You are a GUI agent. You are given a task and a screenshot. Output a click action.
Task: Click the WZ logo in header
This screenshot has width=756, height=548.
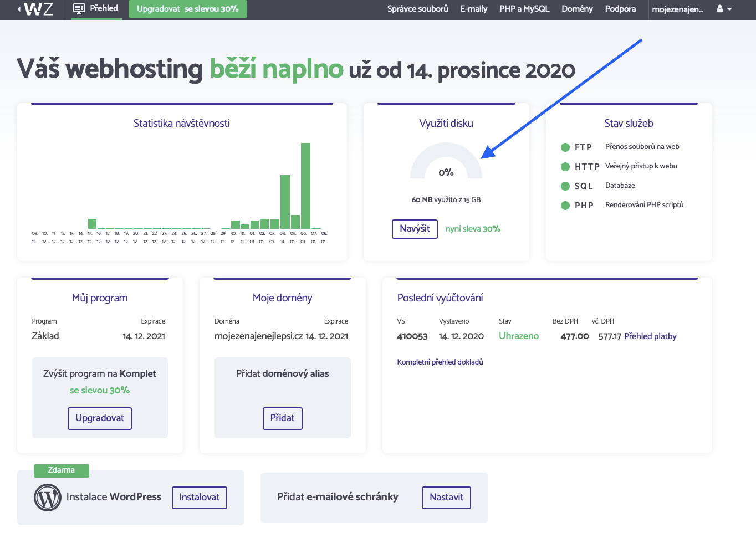[38, 9]
